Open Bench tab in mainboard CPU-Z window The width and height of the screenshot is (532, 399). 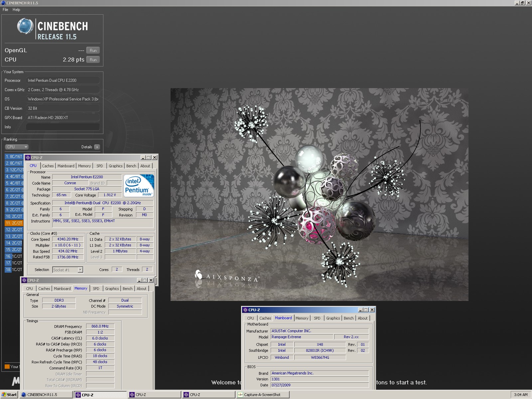click(x=348, y=318)
